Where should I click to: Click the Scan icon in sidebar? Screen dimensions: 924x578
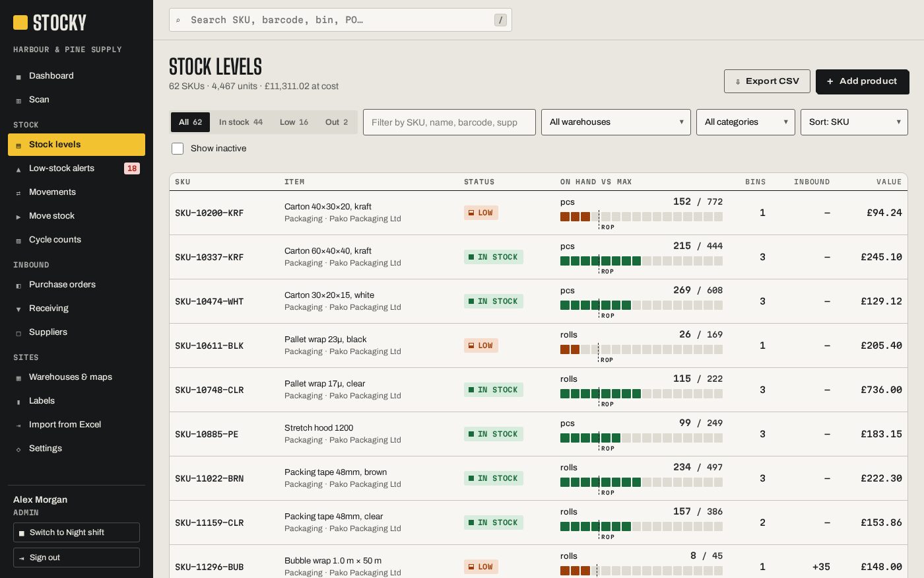coord(18,100)
